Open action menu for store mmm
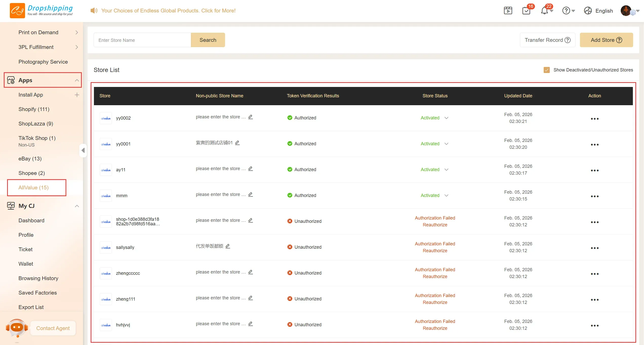The width and height of the screenshot is (644, 345). point(594,196)
